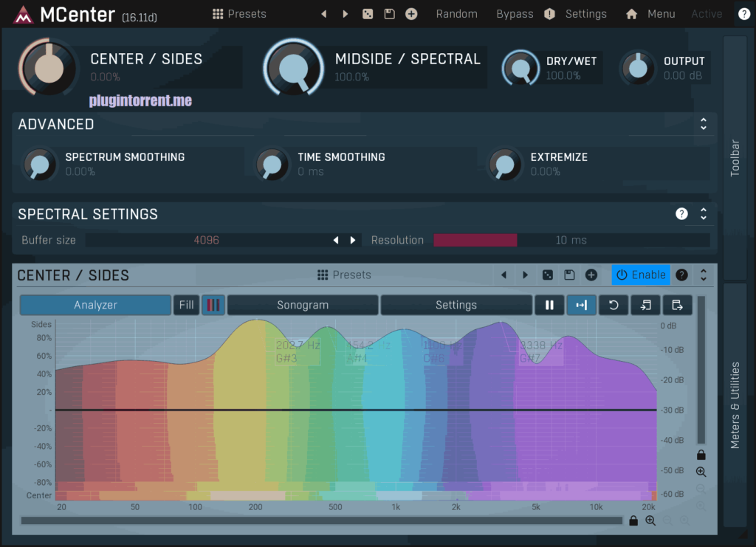Click the MCenter logo icon
The image size is (756, 547).
23,15
